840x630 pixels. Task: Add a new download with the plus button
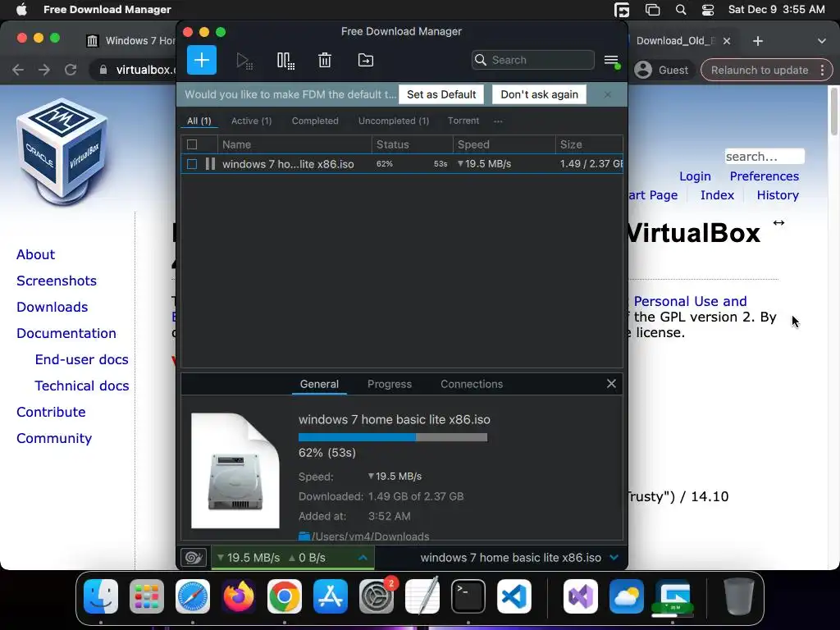point(202,60)
